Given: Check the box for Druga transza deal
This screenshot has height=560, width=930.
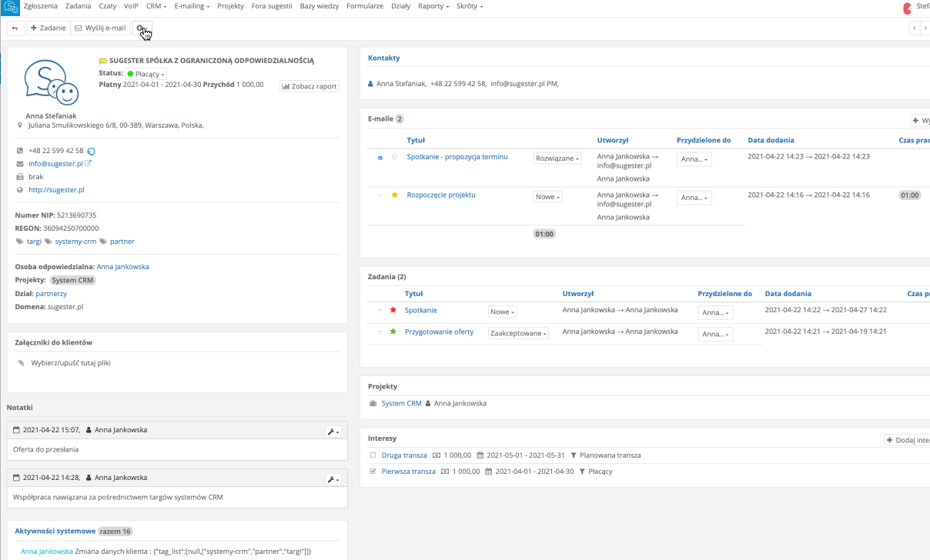Looking at the screenshot, I should [373, 455].
